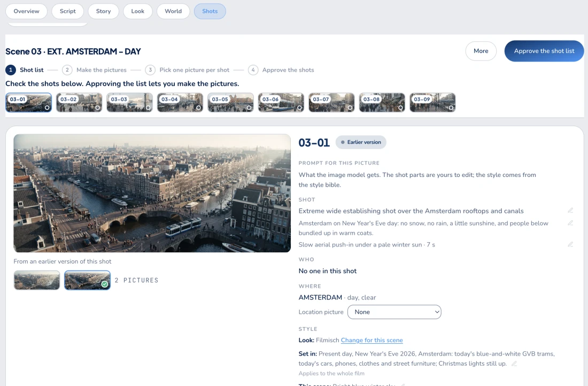Toggle the status circle on shot 03-05
The height and width of the screenshot is (386, 588).
(x=249, y=107)
